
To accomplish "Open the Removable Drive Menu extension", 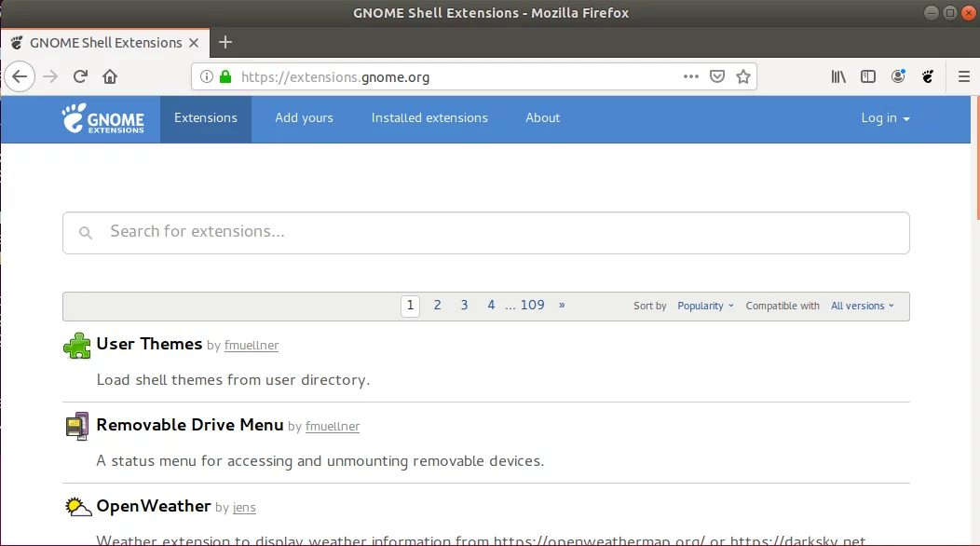I will click(x=190, y=425).
